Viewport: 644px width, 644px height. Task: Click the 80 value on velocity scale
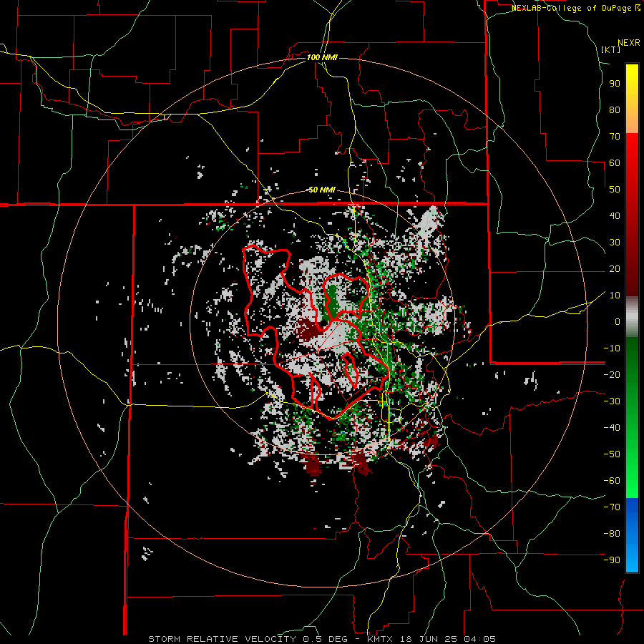[x=615, y=110]
